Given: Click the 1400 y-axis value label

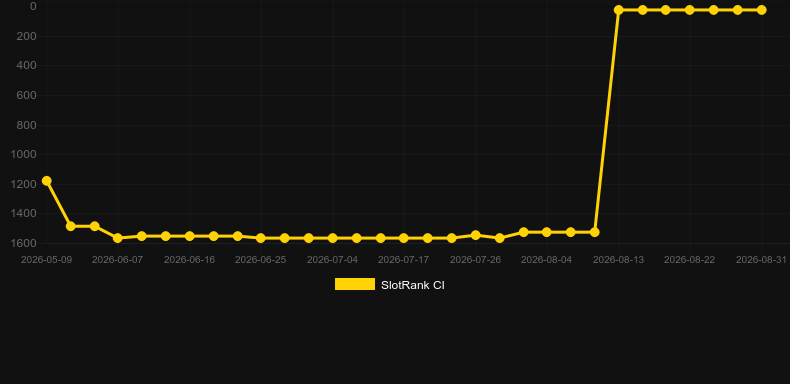Looking at the screenshot, I should 24,214.
